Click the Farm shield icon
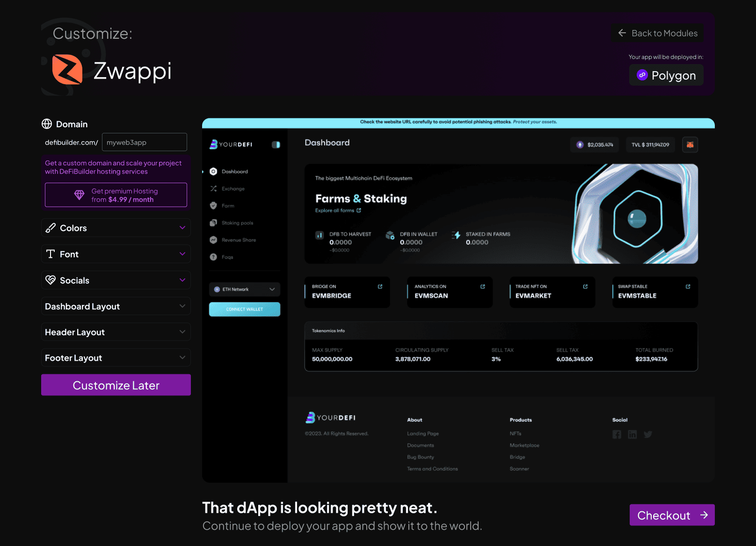The width and height of the screenshot is (756, 546). pos(213,205)
